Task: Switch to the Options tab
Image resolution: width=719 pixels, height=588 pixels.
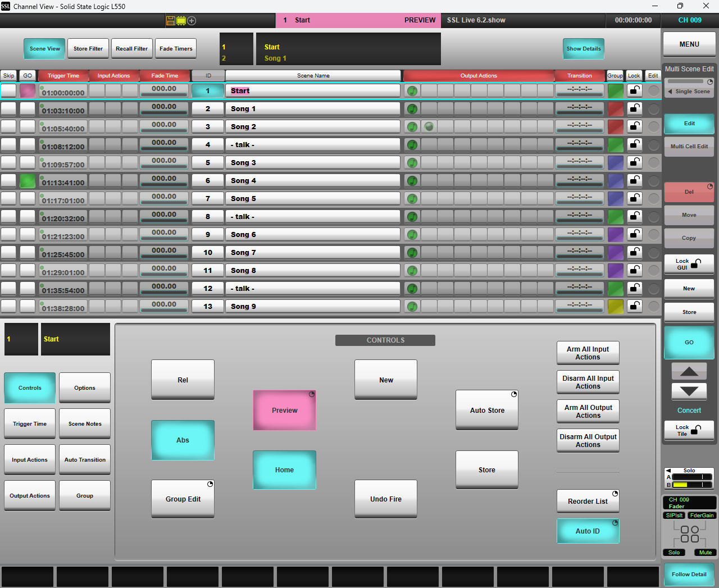Action: [x=84, y=388]
